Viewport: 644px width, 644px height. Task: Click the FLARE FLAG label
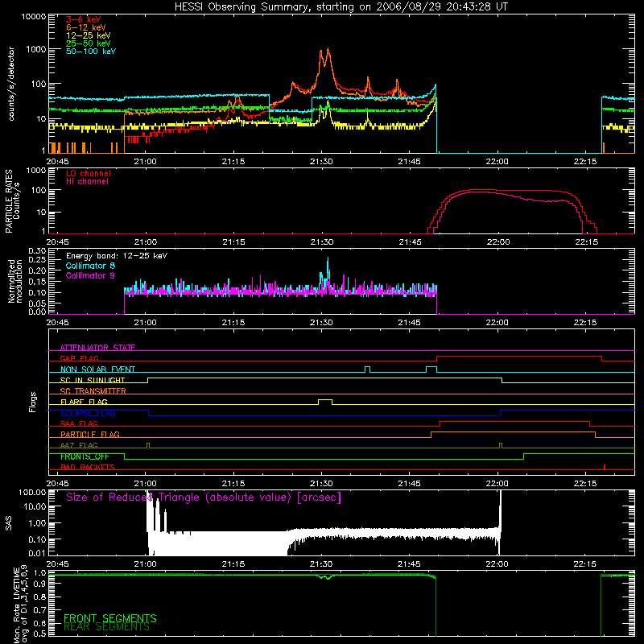click(x=84, y=402)
